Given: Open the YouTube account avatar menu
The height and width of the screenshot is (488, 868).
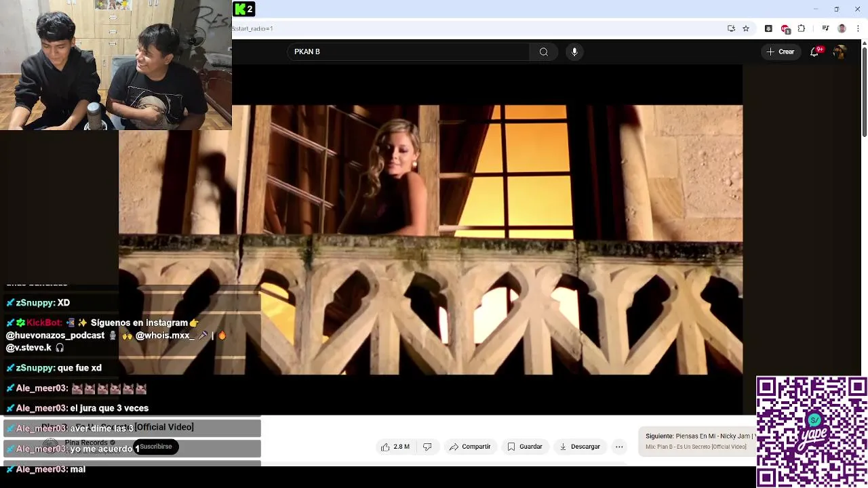Looking at the screenshot, I should click(840, 52).
